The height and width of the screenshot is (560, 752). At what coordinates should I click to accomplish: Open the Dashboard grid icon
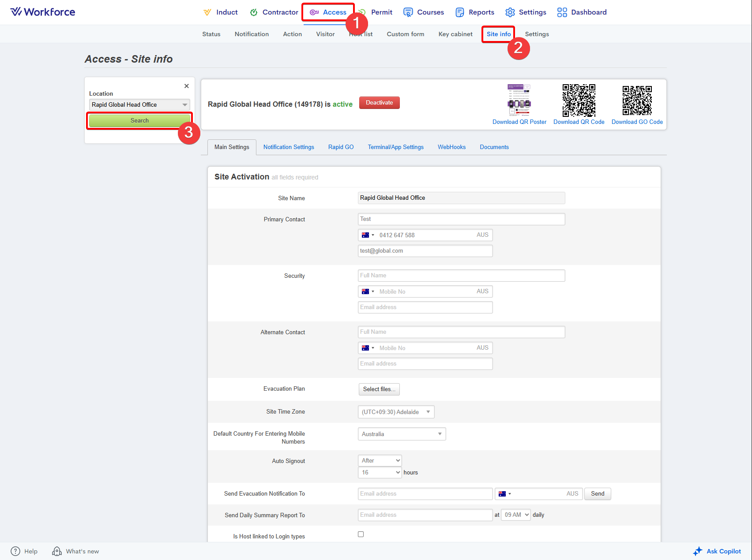coord(562,12)
